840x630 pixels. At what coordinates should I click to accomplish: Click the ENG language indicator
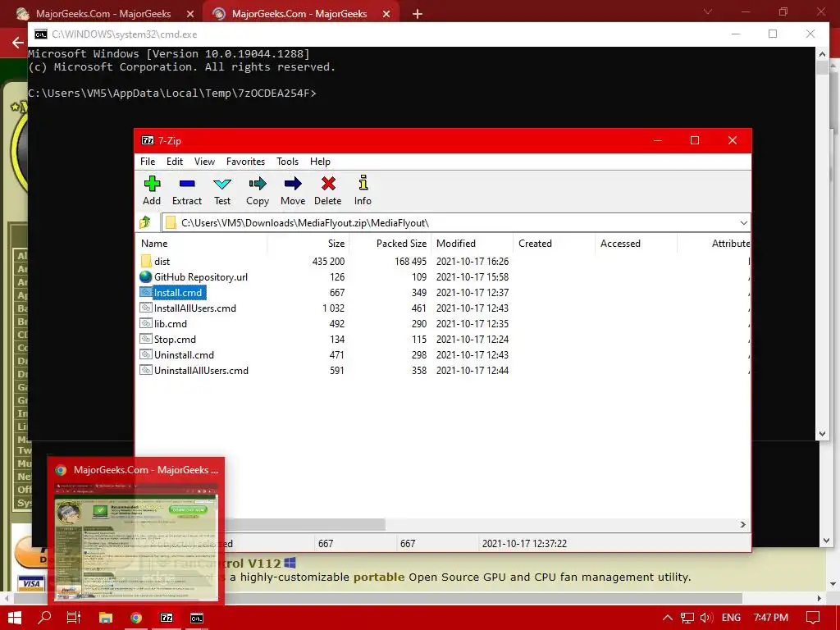pyautogui.click(x=731, y=618)
